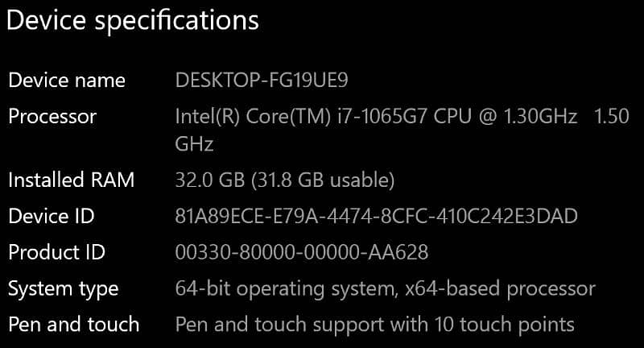
Task: Select the Product ID value 00330-80000-00000-AA628
Action: (302, 252)
